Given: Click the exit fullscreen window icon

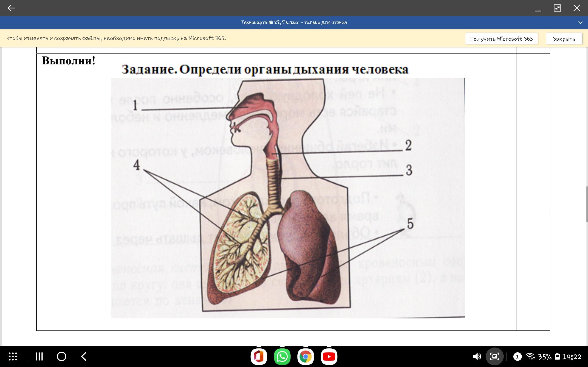Looking at the screenshot, I should (x=557, y=8).
